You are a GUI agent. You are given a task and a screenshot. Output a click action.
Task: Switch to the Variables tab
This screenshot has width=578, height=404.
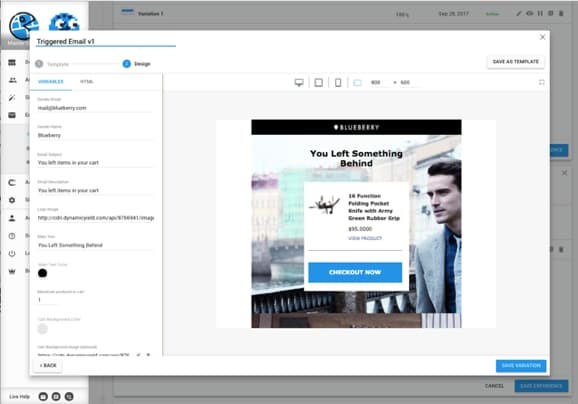point(51,81)
